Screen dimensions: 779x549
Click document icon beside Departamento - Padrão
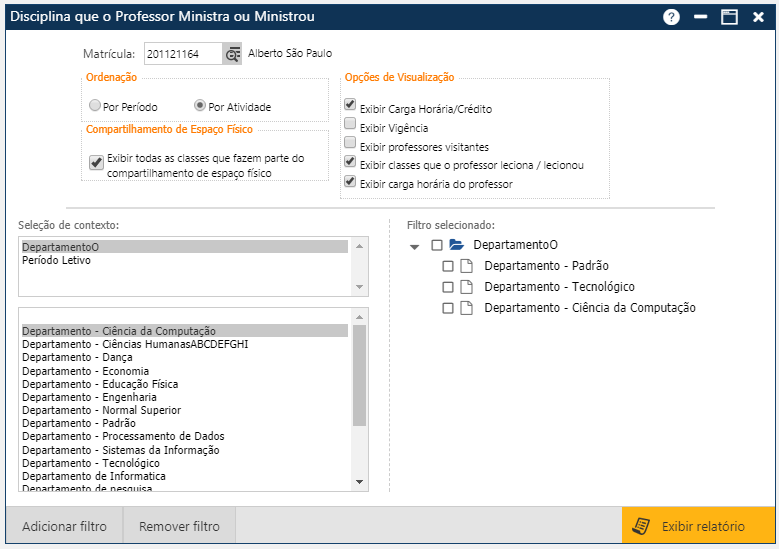467,266
